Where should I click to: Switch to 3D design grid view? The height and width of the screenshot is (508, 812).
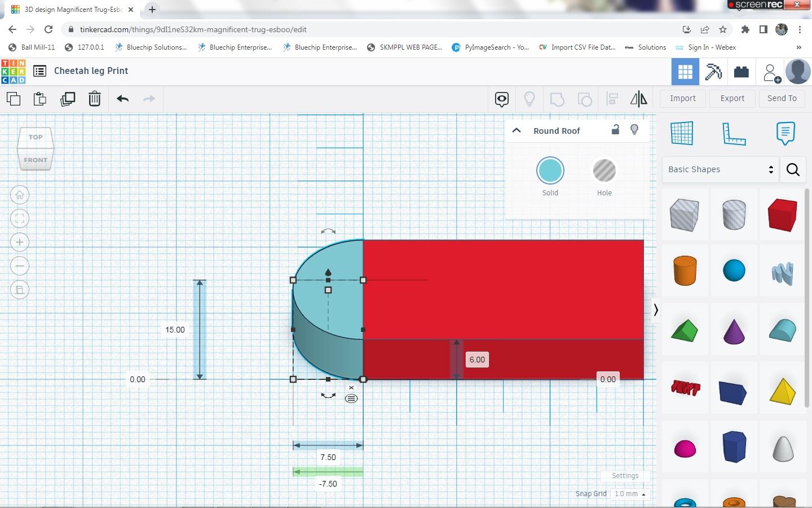tap(685, 72)
